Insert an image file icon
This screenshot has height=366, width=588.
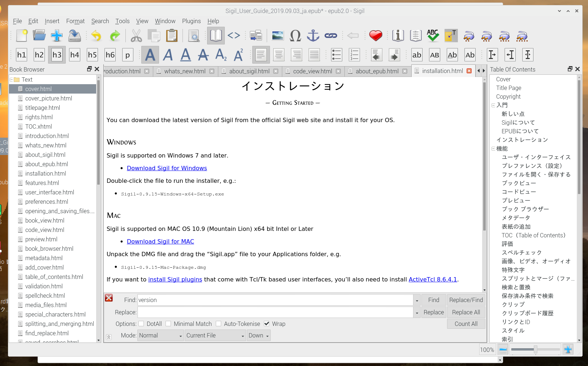(x=278, y=36)
